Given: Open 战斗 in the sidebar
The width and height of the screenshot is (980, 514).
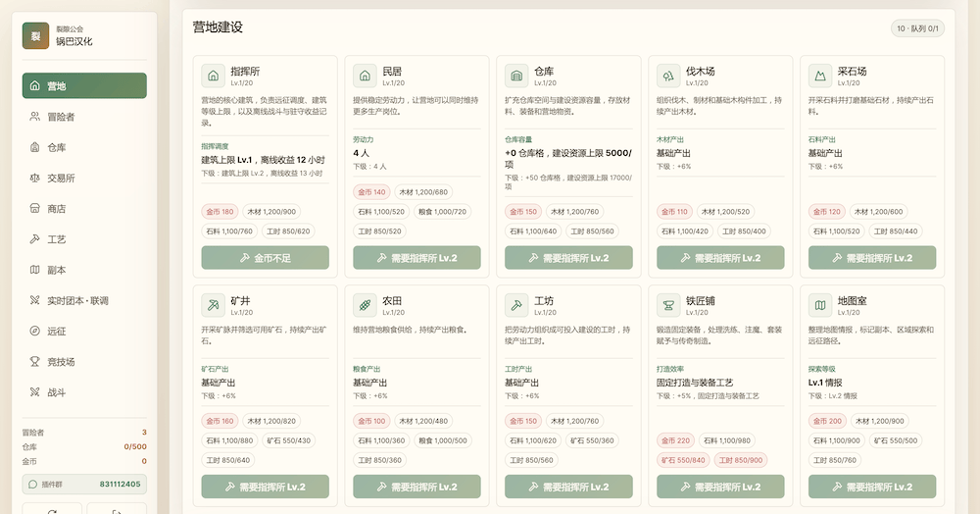Looking at the screenshot, I should pyautogui.click(x=84, y=392).
